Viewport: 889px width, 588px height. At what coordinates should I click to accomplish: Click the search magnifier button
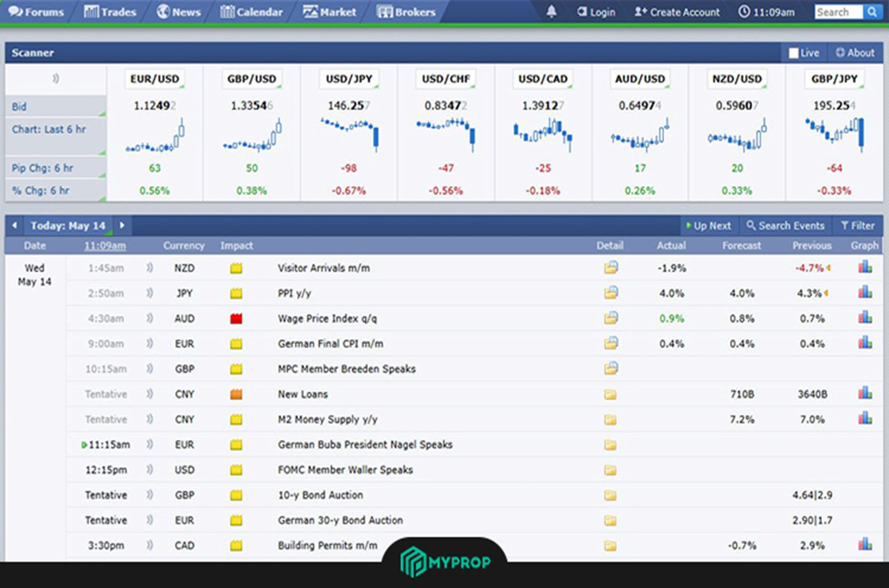[x=871, y=12]
